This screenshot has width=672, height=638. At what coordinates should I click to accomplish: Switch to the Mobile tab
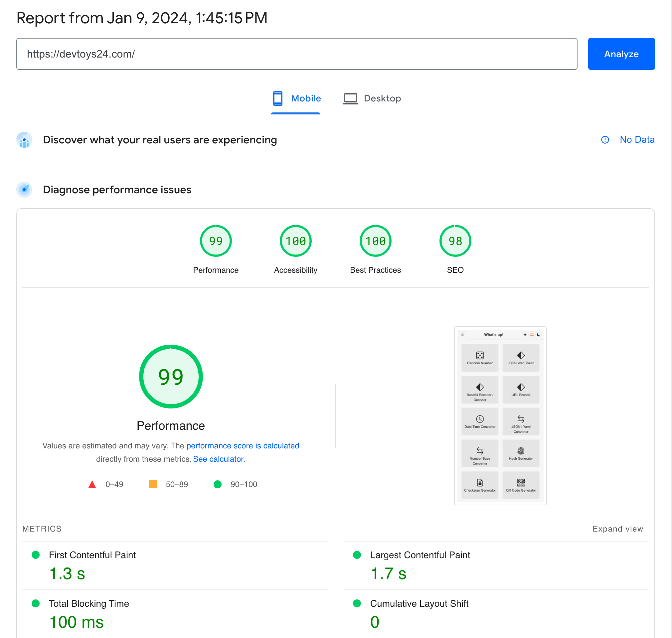(x=305, y=98)
